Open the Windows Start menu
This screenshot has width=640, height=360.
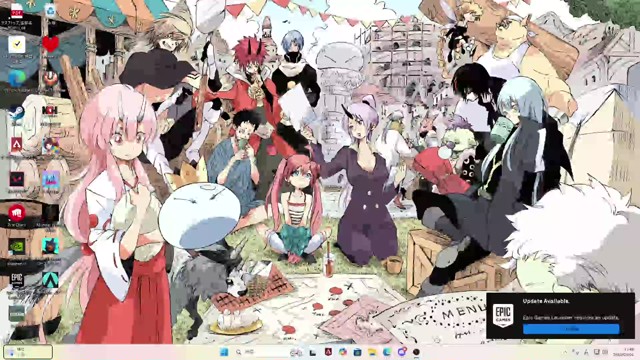click(224, 352)
